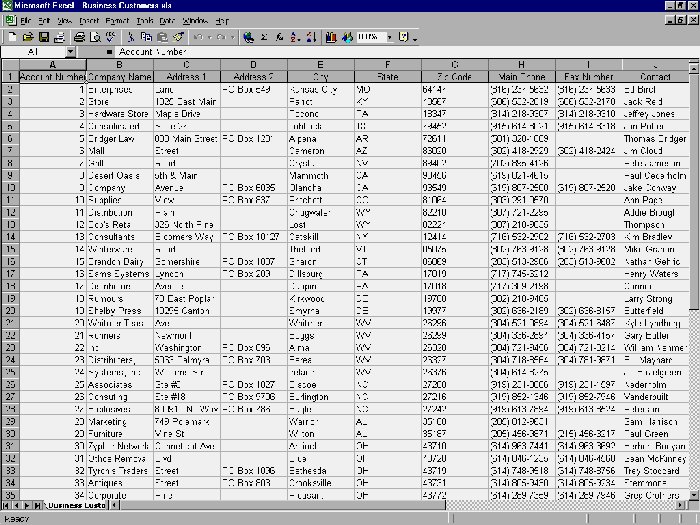Select the Business Customers sheet tab
The height and width of the screenshot is (525, 700).
(75, 505)
